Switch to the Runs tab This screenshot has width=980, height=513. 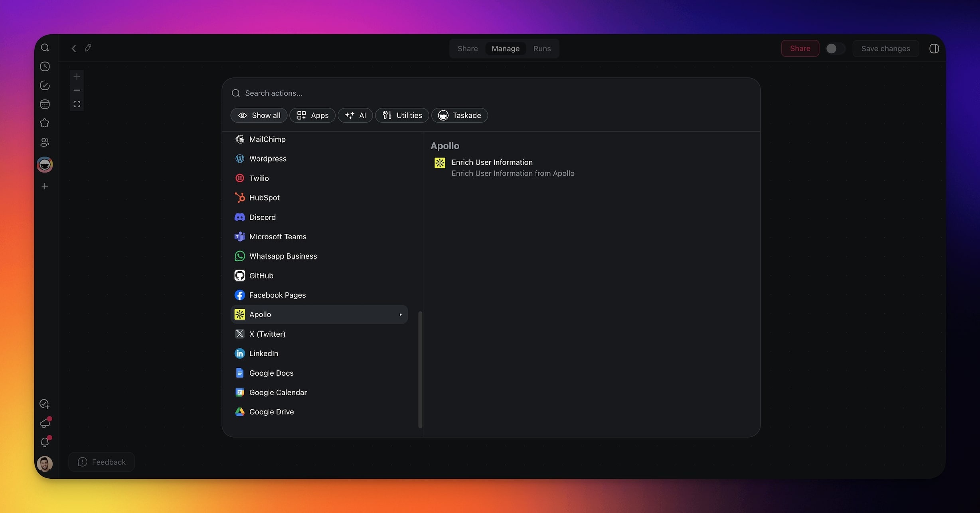[542, 49]
